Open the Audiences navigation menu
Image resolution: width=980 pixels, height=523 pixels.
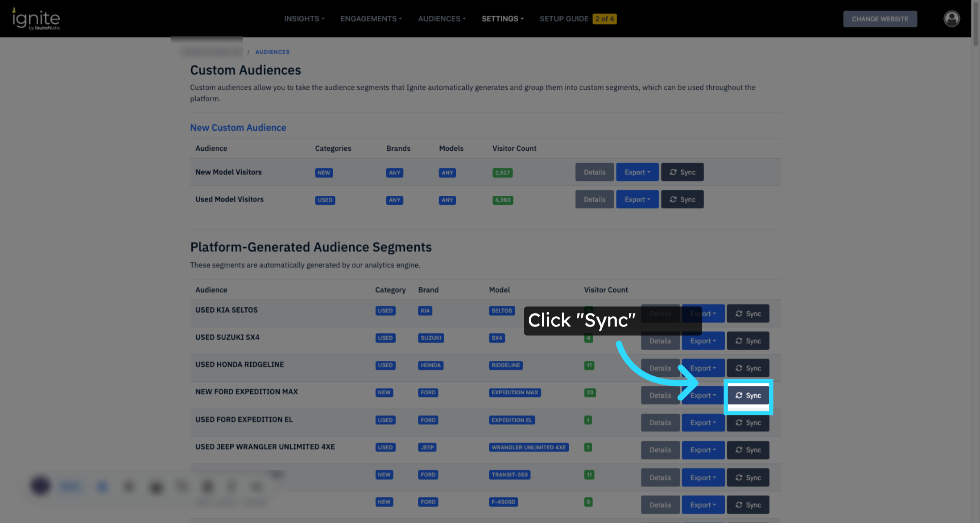pos(441,19)
